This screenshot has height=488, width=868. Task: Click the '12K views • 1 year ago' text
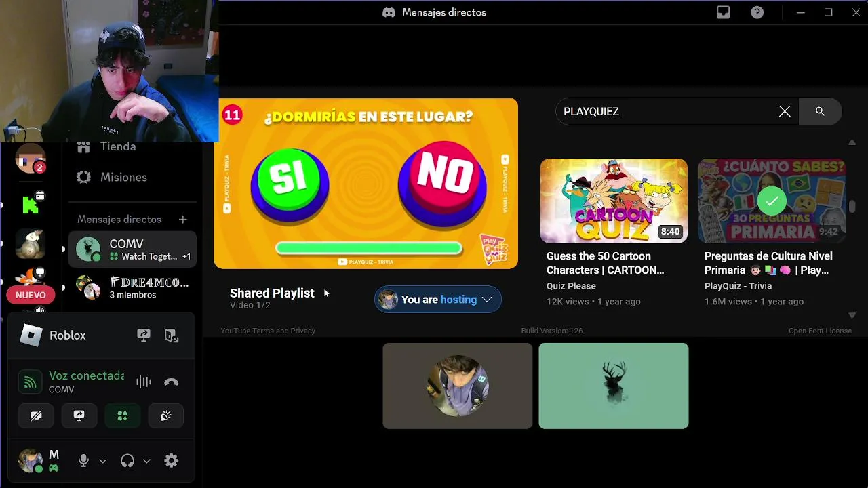593,301
